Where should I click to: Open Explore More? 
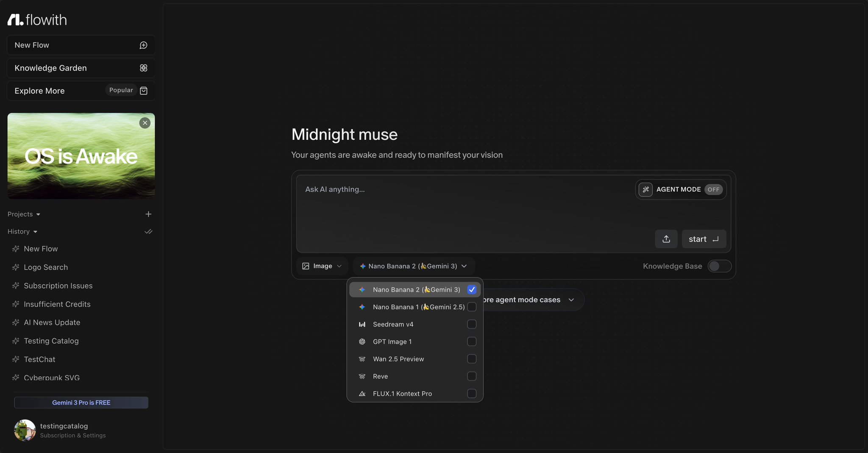click(x=81, y=91)
